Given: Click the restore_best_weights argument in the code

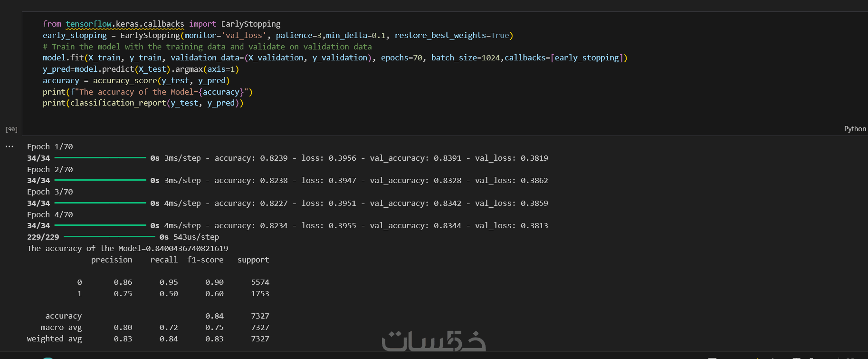Looking at the screenshot, I should 440,35.
